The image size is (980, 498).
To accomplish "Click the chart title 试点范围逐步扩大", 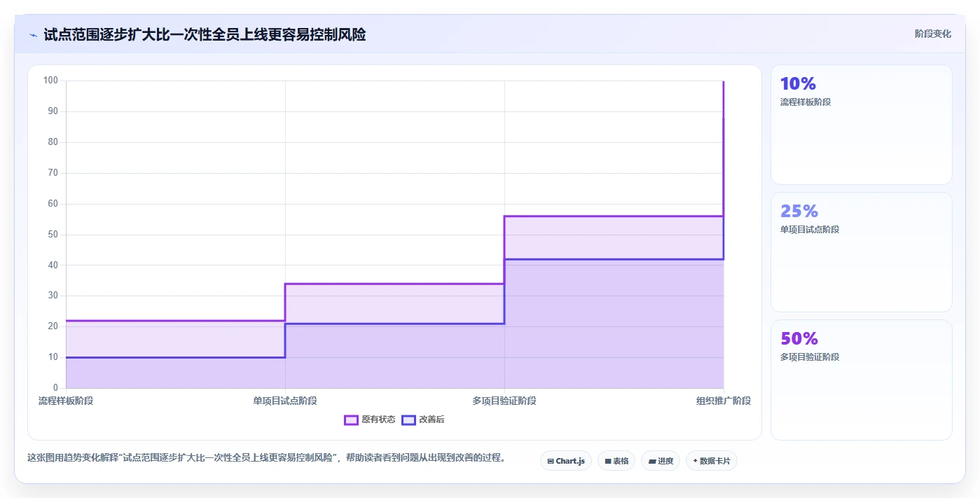I will [205, 34].
